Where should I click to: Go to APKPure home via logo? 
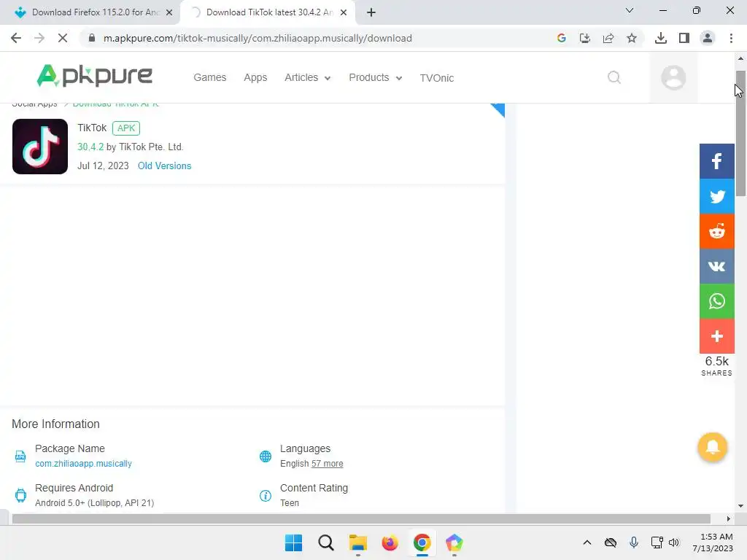pos(94,76)
